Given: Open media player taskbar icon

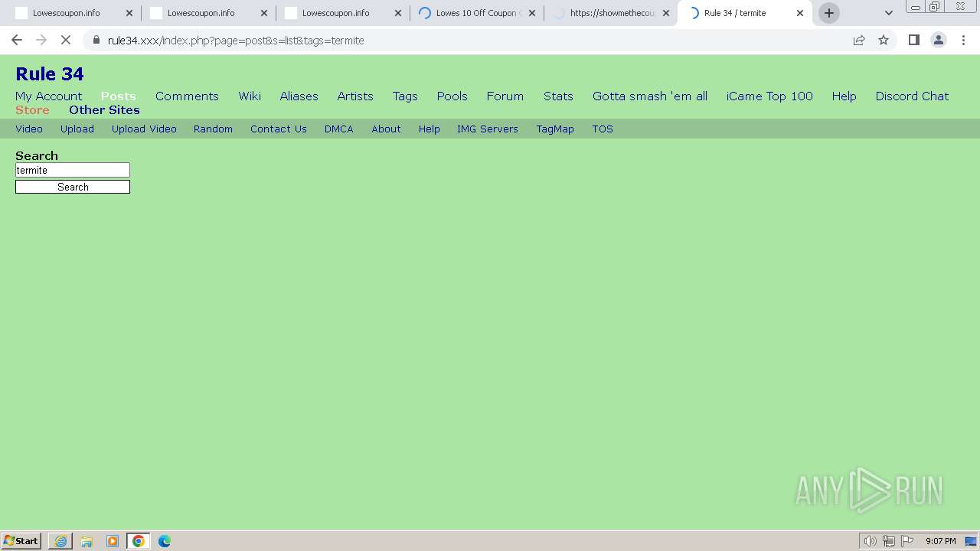Looking at the screenshot, I should [113, 541].
